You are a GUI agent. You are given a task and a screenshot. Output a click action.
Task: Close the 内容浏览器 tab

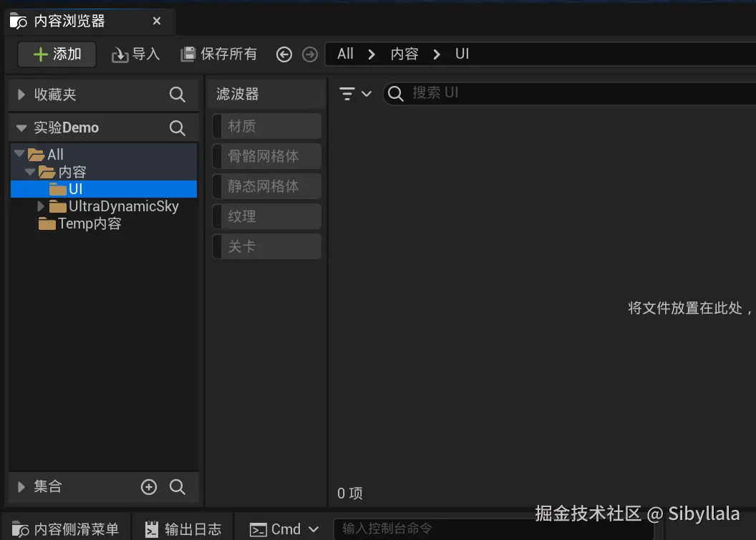coord(157,21)
